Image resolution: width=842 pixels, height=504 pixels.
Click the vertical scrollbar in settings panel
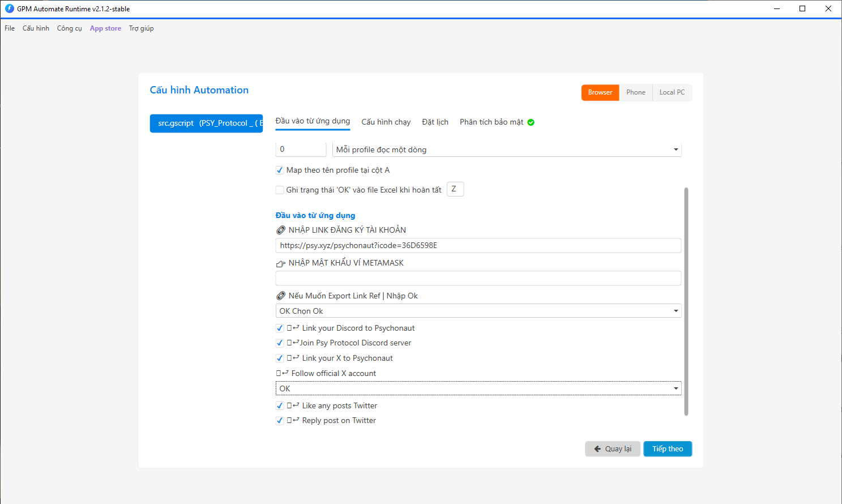(686, 300)
